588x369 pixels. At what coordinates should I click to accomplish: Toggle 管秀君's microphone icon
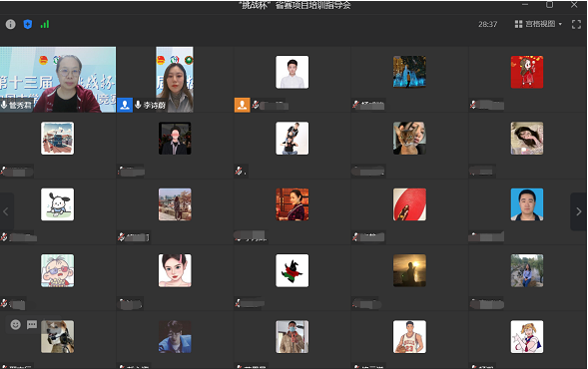click(x=4, y=105)
